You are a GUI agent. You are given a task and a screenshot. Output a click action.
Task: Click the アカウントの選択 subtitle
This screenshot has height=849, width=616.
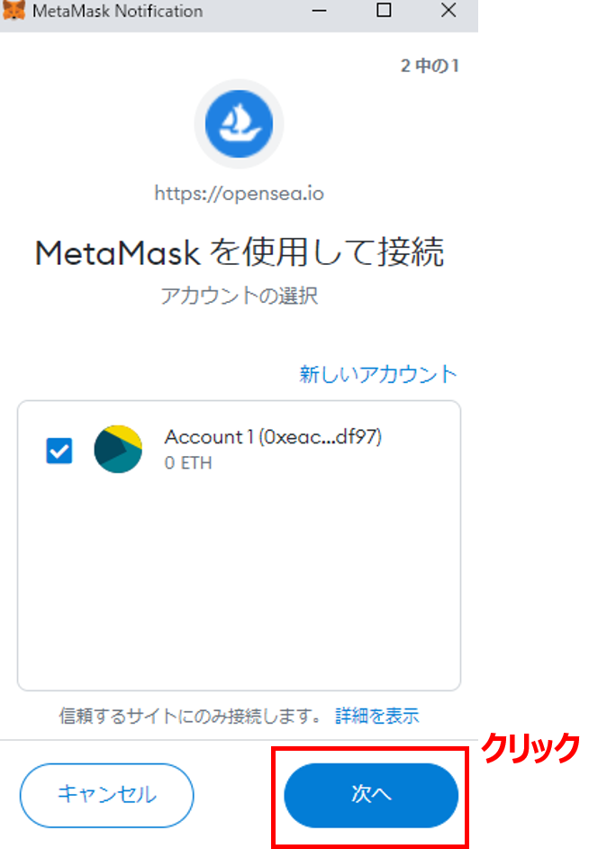pos(239,296)
